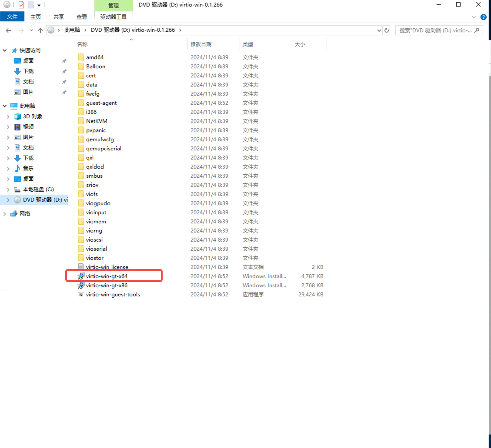This screenshot has width=491, height=448.
Task: Switch to the 驱动器工具 ribbon tab
Action: coord(113,17)
